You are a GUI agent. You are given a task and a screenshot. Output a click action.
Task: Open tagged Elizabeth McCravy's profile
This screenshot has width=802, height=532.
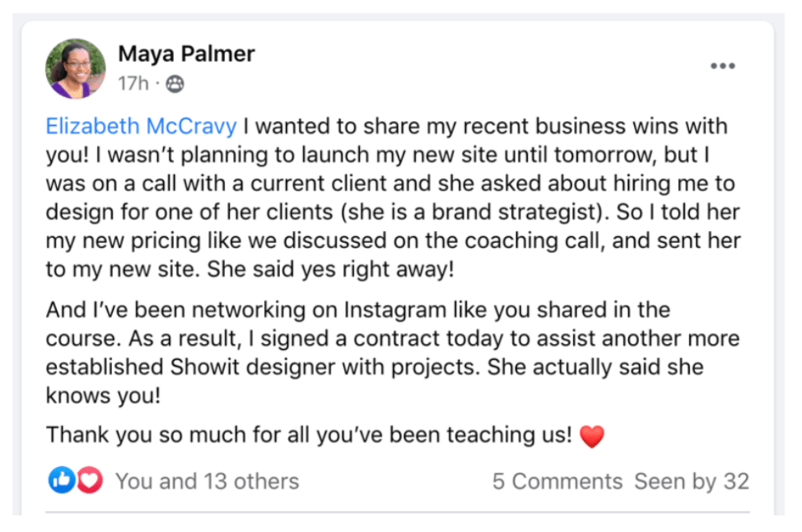pyautogui.click(x=141, y=127)
